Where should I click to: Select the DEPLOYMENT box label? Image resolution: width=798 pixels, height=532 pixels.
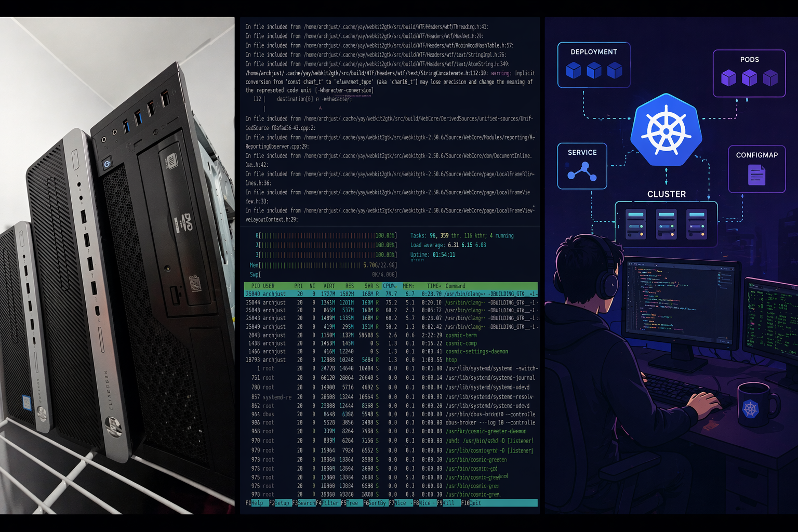[x=594, y=52]
